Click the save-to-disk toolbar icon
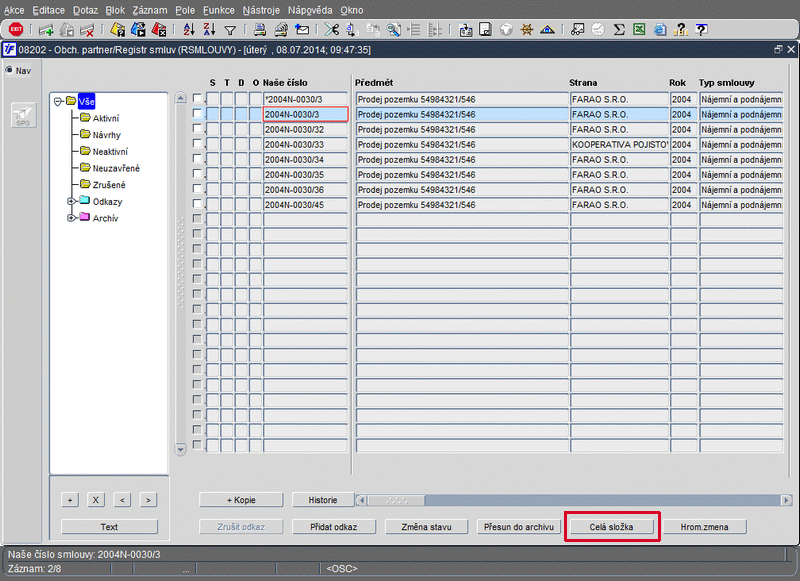This screenshot has width=800, height=581. pos(485,30)
